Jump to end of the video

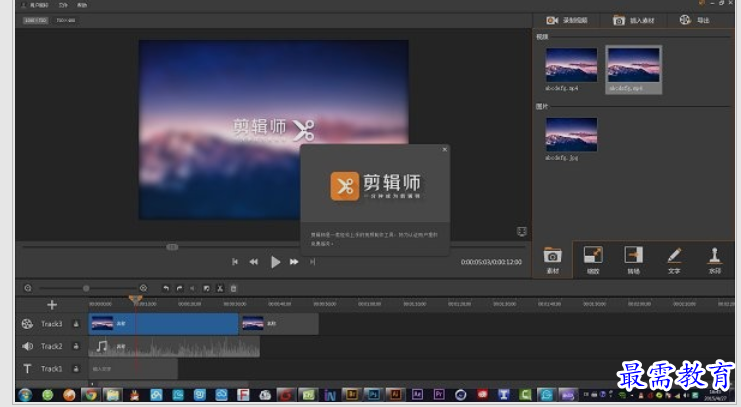tap(312, 262)
